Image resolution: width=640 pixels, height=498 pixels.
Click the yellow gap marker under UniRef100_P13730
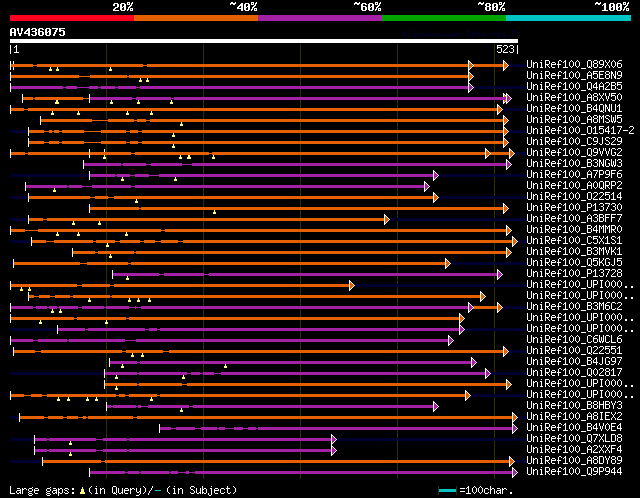[x=214, y=212]
